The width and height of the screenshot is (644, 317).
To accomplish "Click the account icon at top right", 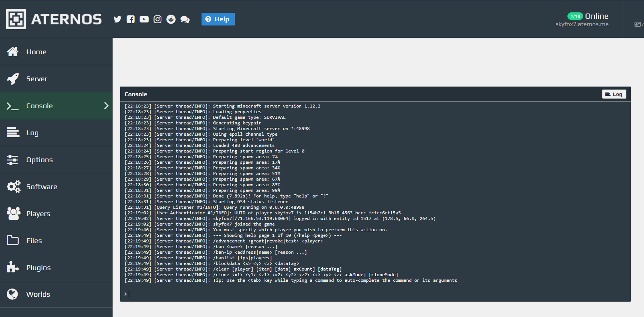I will coord(637,24).
